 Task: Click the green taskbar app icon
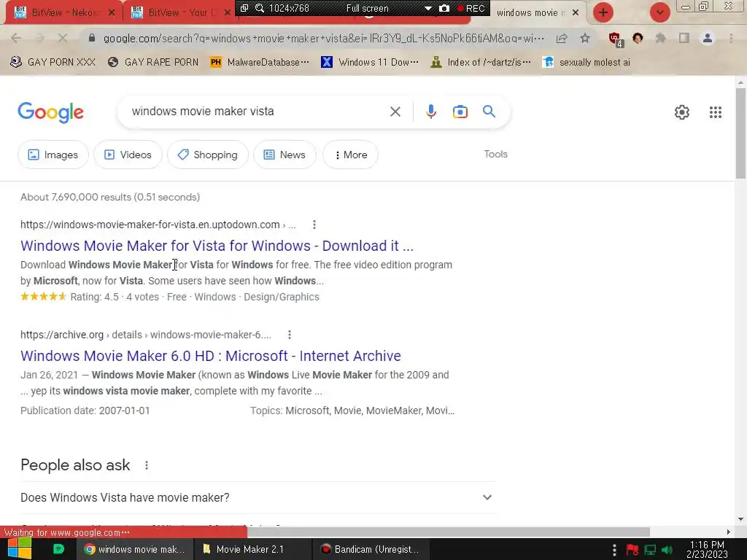click(58, 549)
